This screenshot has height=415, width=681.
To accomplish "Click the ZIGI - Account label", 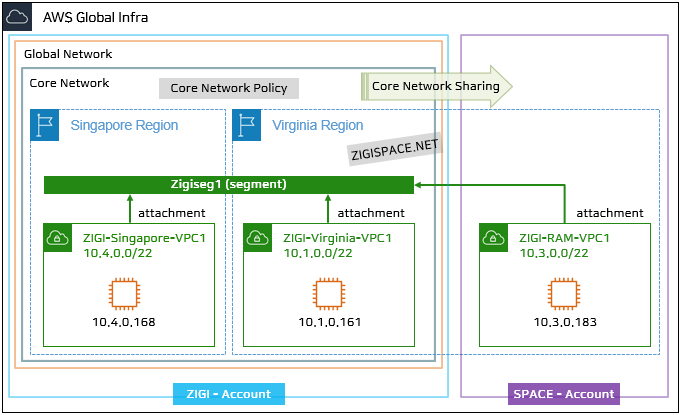I will (x=229, y=394).
